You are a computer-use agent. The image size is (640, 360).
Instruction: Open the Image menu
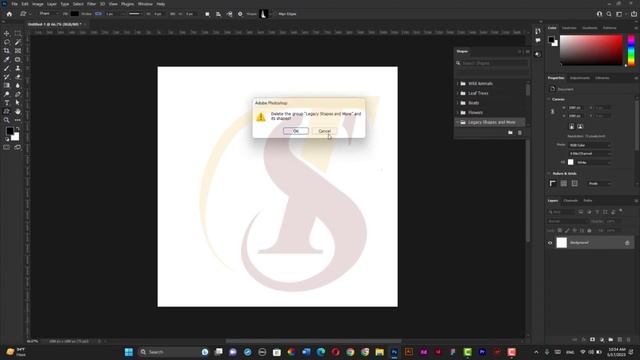click(x=38, y=4)
